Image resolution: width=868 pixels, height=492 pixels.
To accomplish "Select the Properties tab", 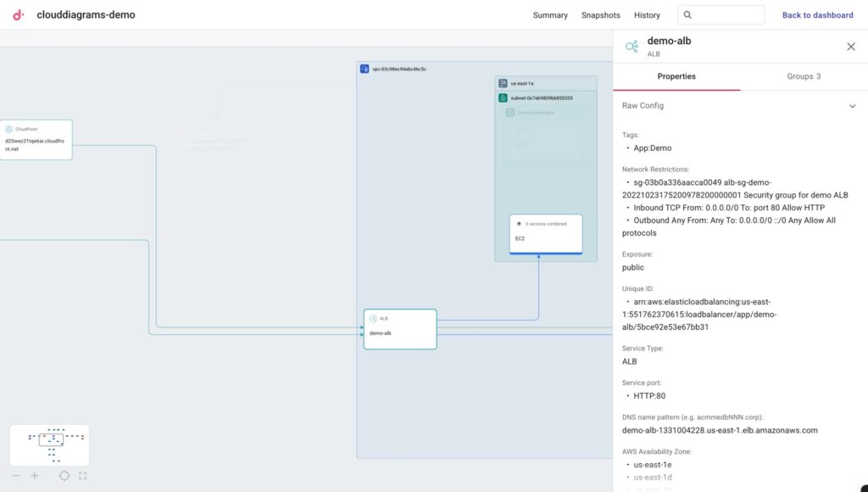I will 676,76.
